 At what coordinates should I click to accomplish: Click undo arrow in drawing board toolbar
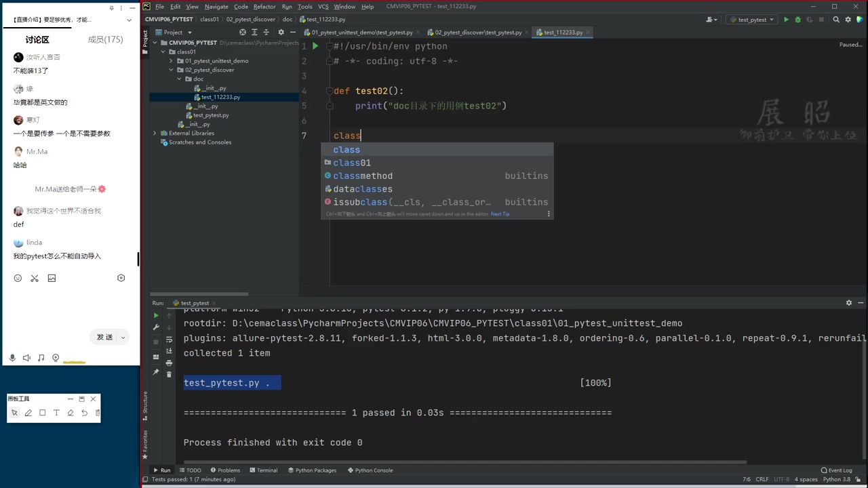point(84,413)
